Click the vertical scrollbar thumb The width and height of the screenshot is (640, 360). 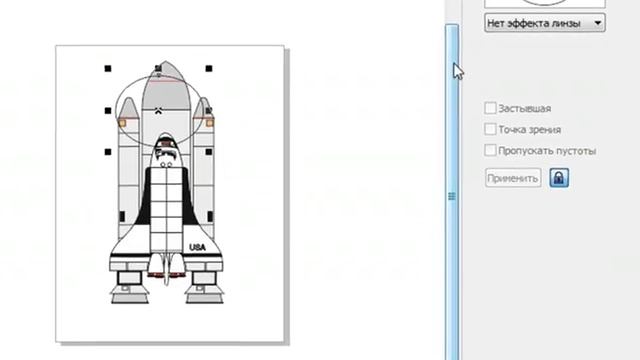(452, 192)
